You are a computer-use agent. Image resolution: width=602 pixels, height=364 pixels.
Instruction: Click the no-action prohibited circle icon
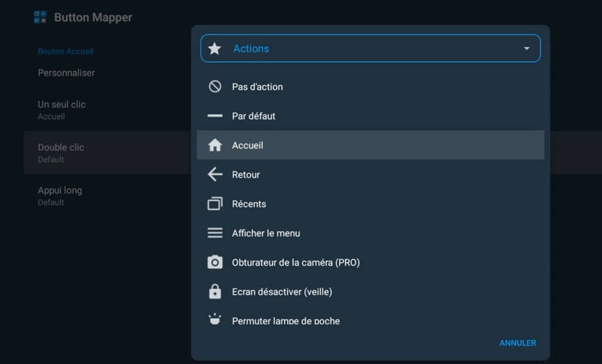[215, 87]
